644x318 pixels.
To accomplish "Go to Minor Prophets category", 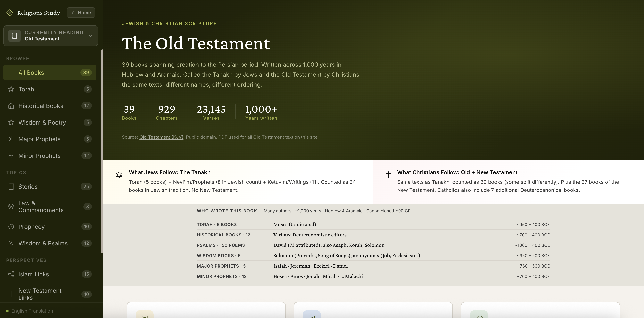I will 39,156.
